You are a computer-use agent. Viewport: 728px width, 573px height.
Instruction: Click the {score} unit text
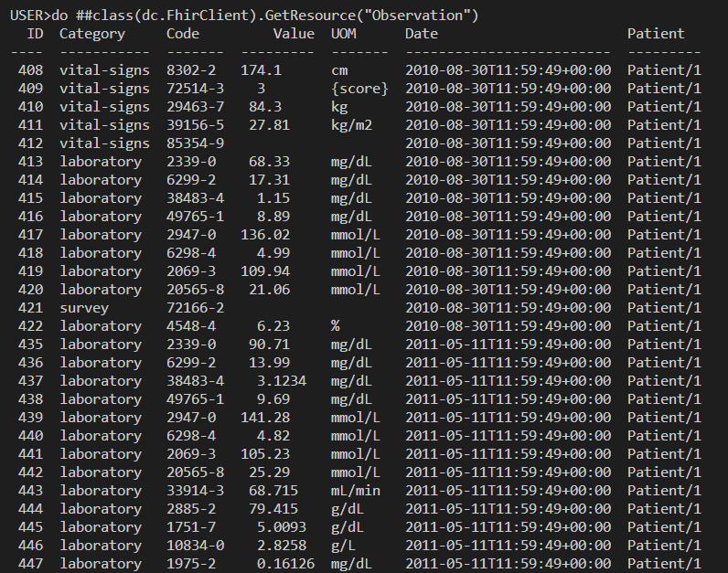click(x=359, y=88)
